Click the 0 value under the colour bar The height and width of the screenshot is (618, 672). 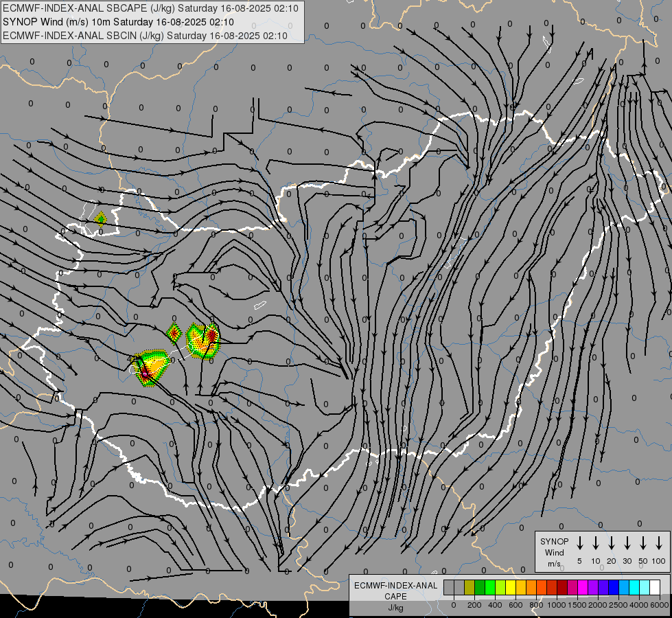(x=454, y=605)
